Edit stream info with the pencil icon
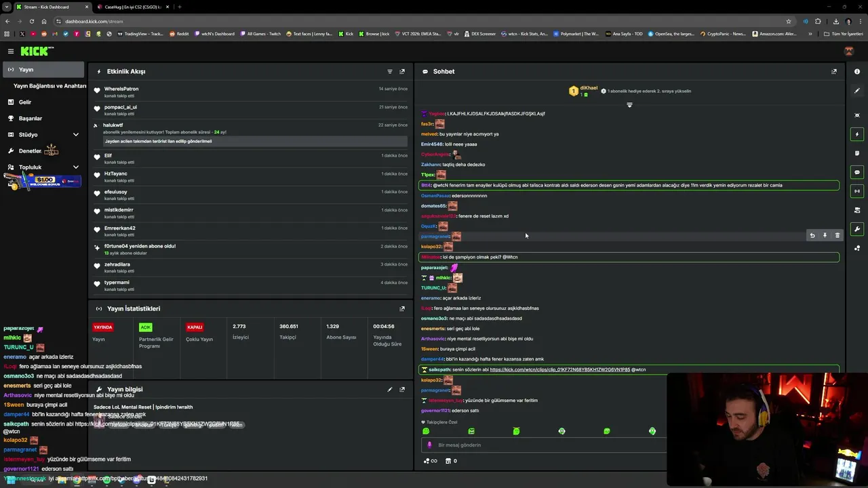Screen dimensions: 868x488 click(390, 389)
